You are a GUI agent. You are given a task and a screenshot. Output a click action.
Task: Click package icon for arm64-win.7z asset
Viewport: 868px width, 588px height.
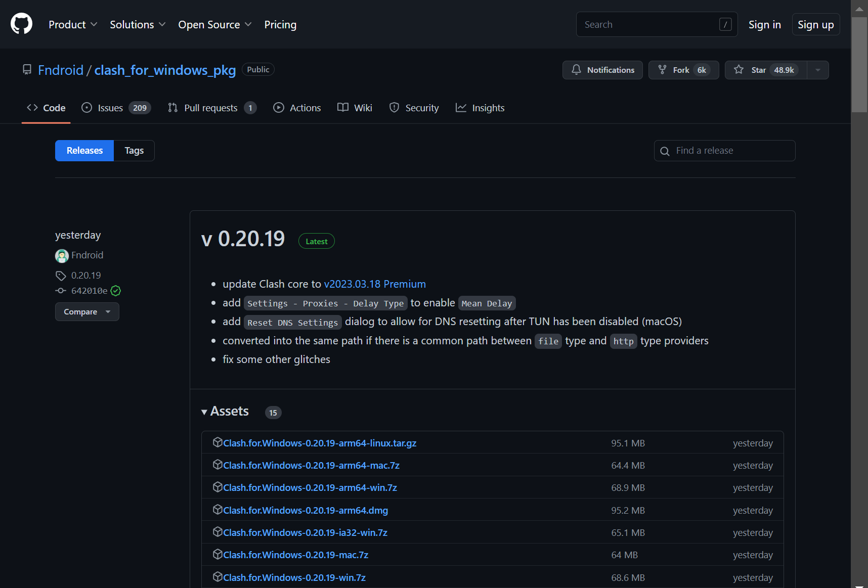(218, 487)
